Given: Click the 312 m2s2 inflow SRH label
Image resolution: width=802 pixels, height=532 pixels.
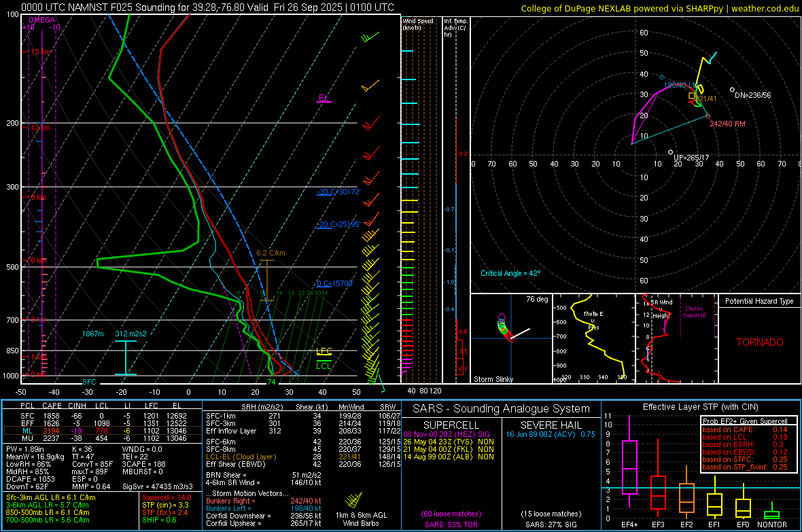Looking at the screenshot, I should (x=131, y=334).
